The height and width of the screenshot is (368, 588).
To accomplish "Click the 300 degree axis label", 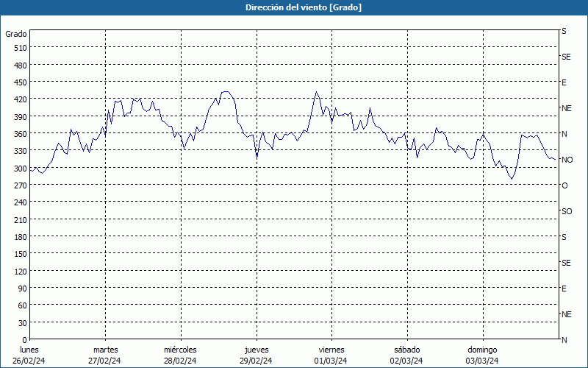I will [21, 169].
